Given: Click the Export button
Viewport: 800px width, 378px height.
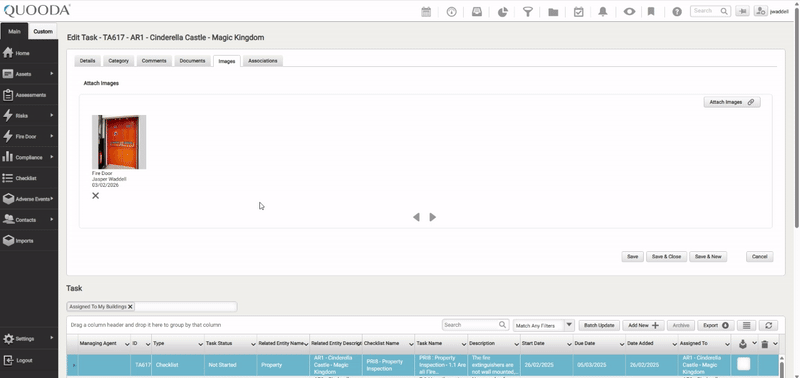Looking at the screenshot, I should pos(715,325).
